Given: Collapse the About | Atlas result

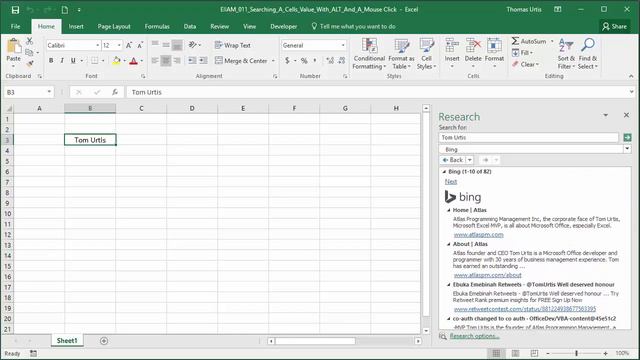Looking at the screenshot, I should (449, 244).
